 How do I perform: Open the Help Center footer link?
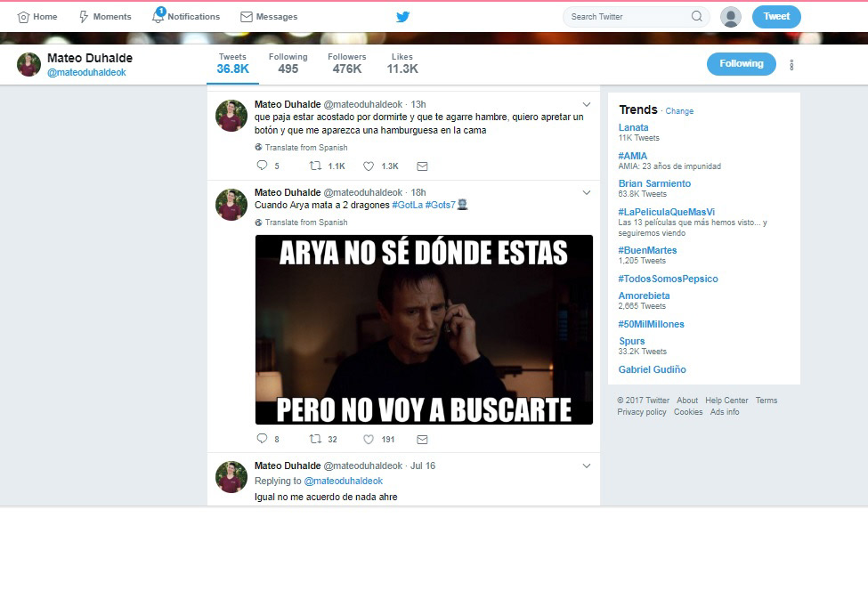726,401
